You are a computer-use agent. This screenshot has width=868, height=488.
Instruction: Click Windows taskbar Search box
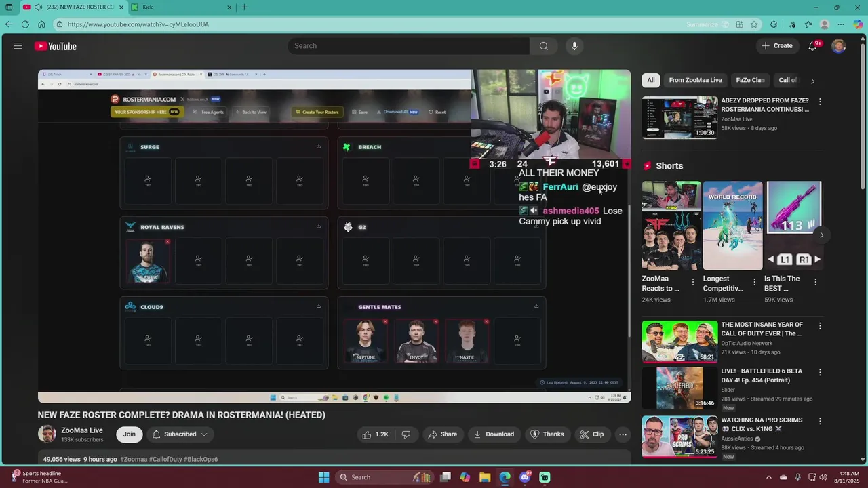click(x=384, y=477)
